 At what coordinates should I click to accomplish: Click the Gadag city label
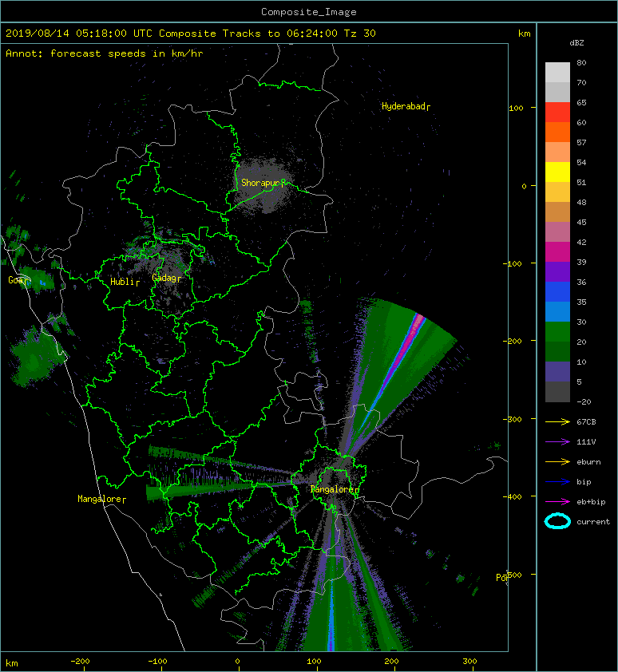pos(164,279)
